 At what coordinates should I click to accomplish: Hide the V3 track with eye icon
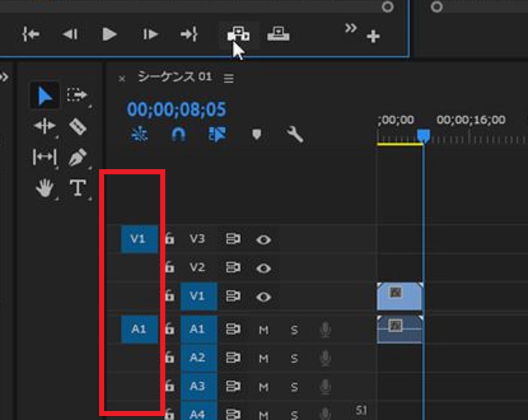[x=263, y=239]
